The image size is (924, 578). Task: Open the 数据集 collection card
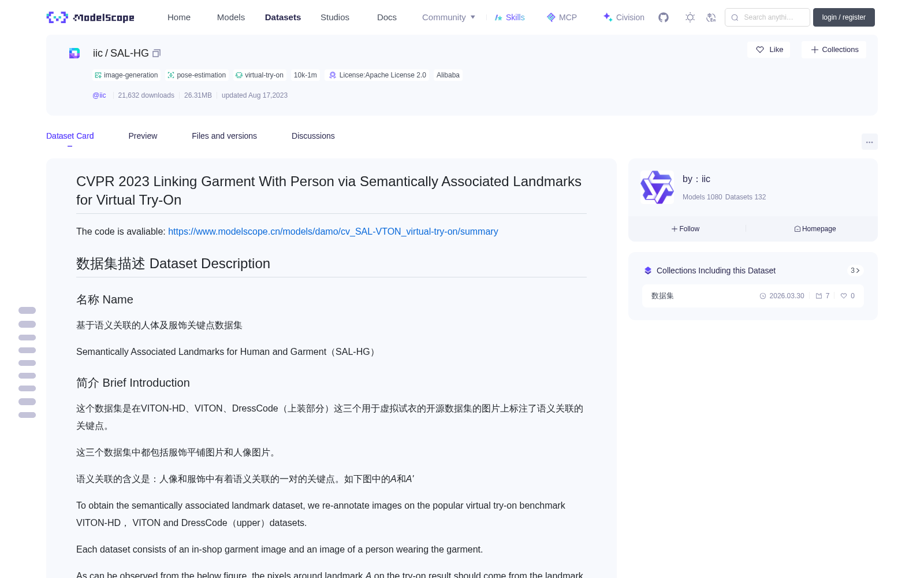pos(753,296)
